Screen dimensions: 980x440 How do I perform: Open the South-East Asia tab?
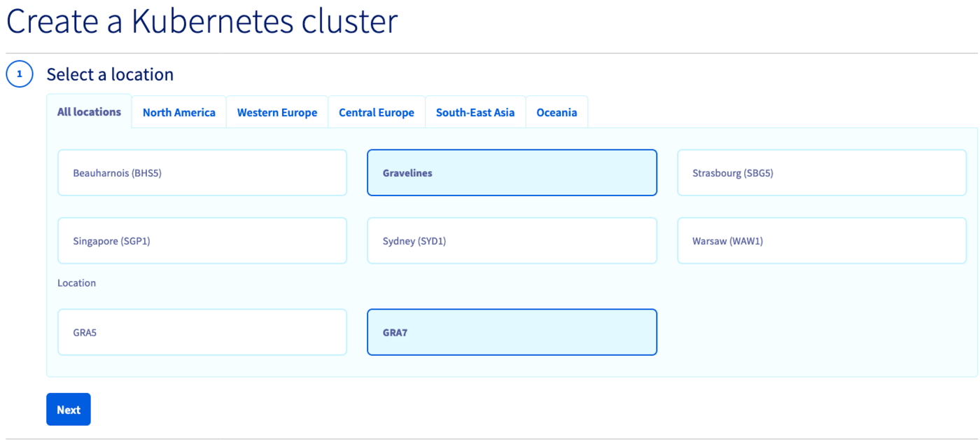point(475,113)
